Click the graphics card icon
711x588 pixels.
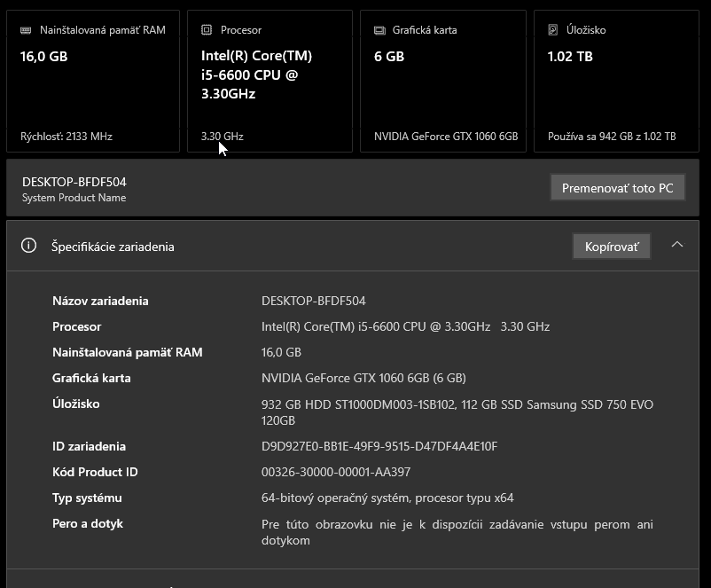pos(379,29)
